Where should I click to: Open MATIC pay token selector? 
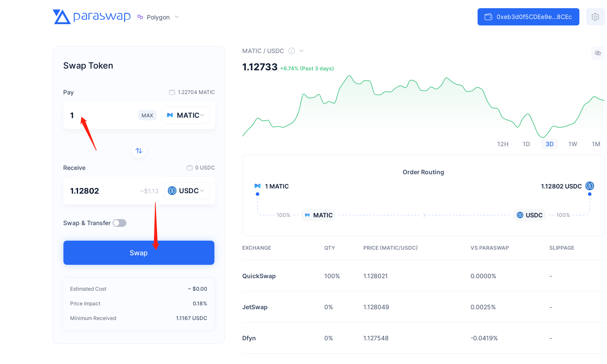click(x=186, y=115)
